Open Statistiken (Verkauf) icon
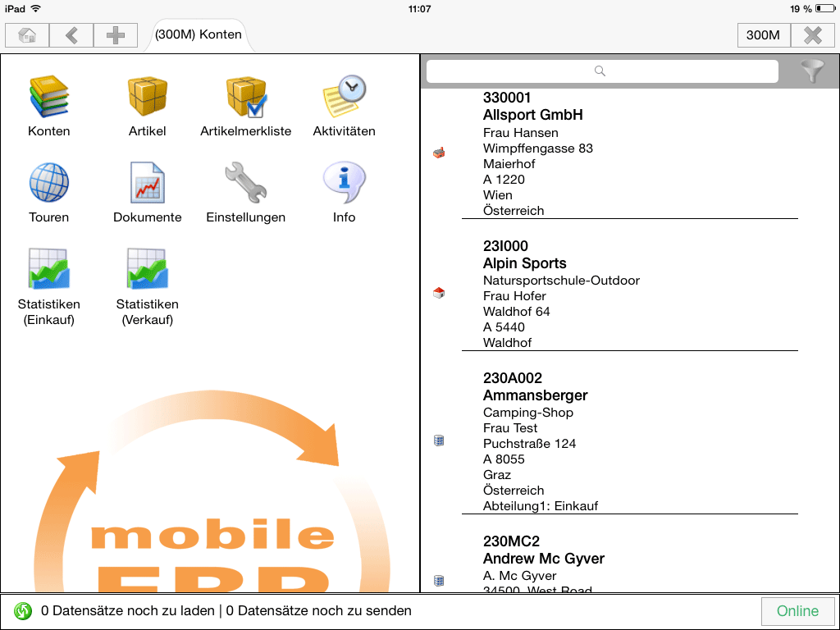 148,268
